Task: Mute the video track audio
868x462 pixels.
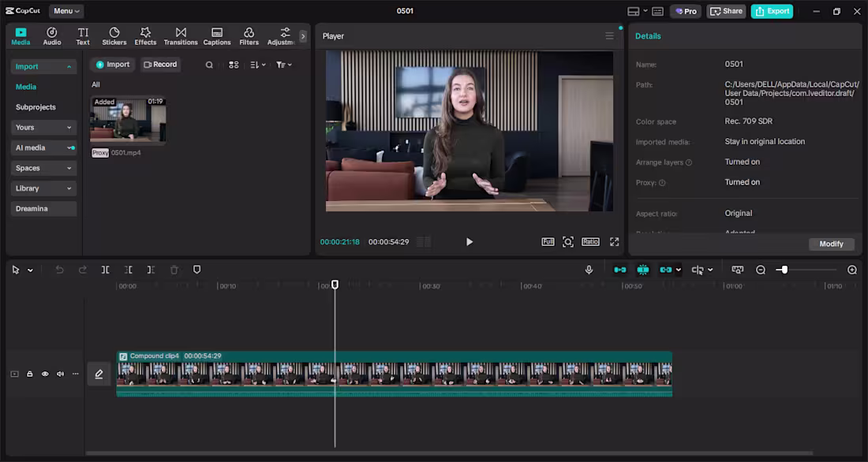Action: click(60, 374)
